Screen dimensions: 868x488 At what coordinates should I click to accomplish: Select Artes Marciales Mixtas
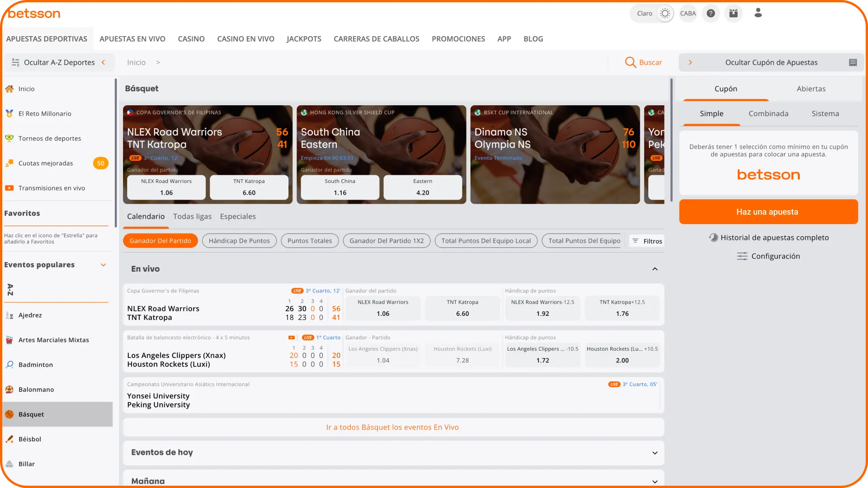click(x=57, y=340)
